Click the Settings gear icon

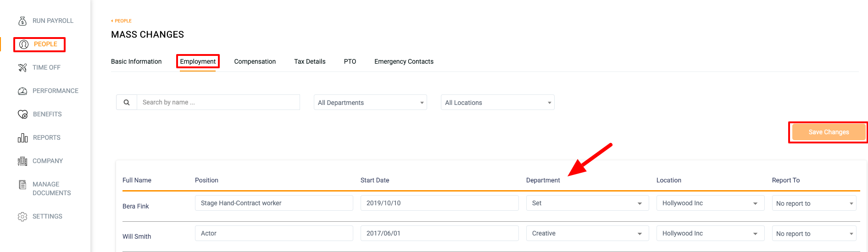[x=22, y=217]
